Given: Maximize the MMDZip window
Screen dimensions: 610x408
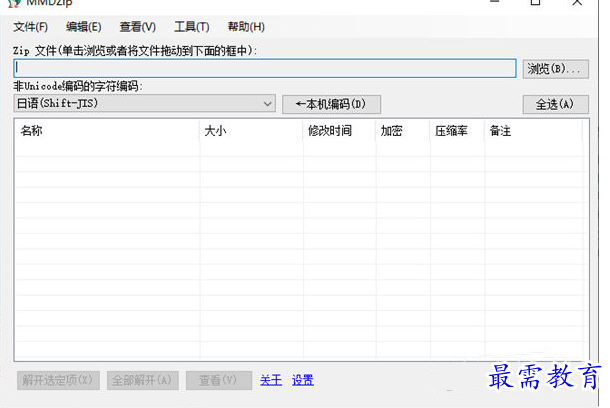Looking at the screenshot, I should coord(535,2).
